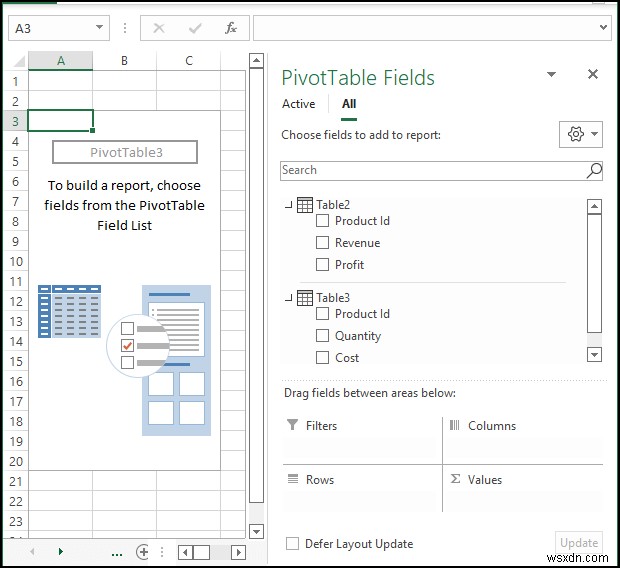Click the Enter checkmark icon in formula bar
Viewport: 620px width, 568px height.
click(x=195, y=28)
